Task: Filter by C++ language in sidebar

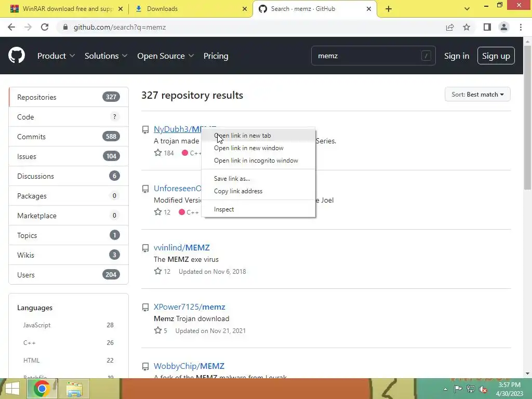Action: click(68, 343)
